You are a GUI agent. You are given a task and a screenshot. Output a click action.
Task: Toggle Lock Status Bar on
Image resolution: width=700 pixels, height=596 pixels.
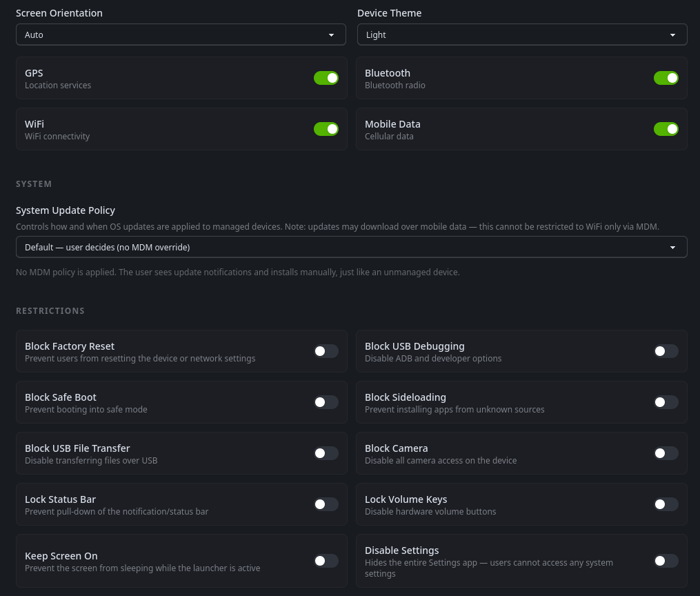(326, 504)
